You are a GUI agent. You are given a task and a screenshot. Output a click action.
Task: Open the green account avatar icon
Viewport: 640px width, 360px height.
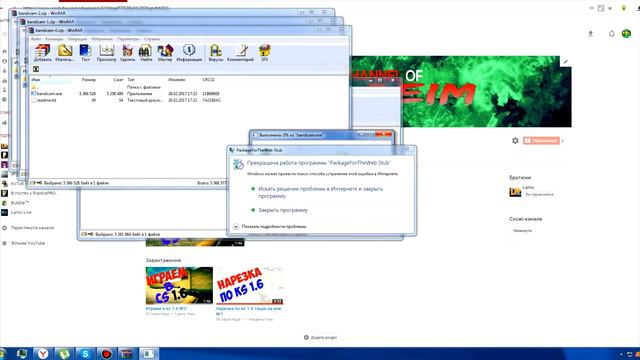click(x=626, y=33)
